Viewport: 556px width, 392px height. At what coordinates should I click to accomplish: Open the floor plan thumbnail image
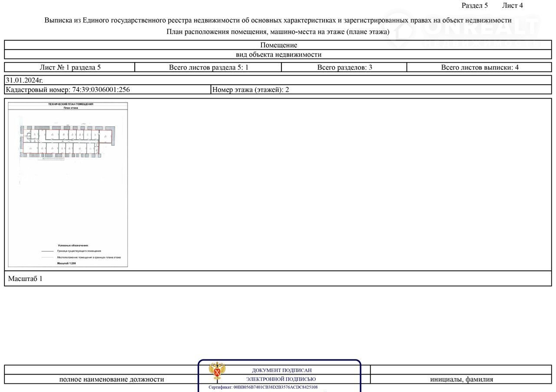click(x=68, y=184)
